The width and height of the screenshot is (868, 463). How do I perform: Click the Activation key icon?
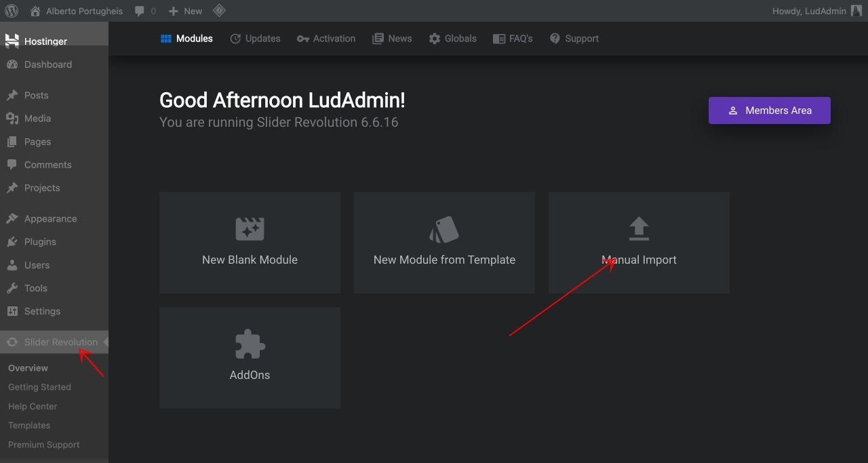pos(303,39)
